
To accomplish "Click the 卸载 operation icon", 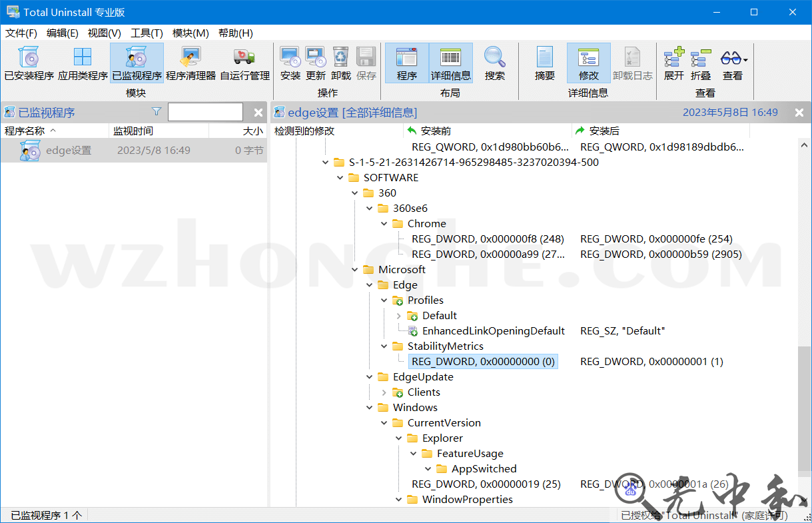I will (340, 63).
